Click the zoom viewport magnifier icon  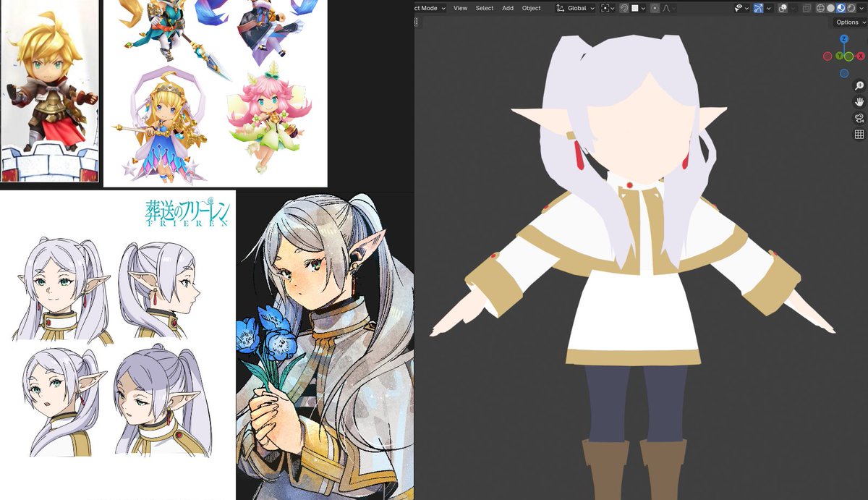[859, 85]
